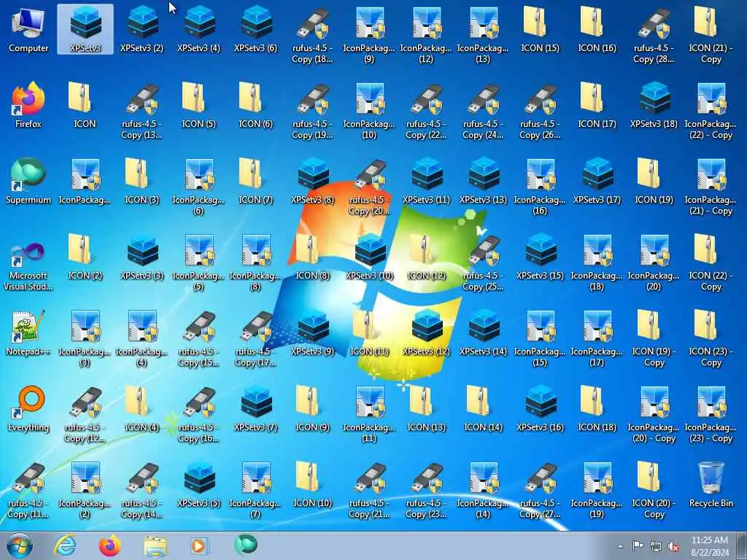Screen dimensions: 747x560
Task: Click the XPSetv3 (8) icon
Action: (x=312, y=181)
